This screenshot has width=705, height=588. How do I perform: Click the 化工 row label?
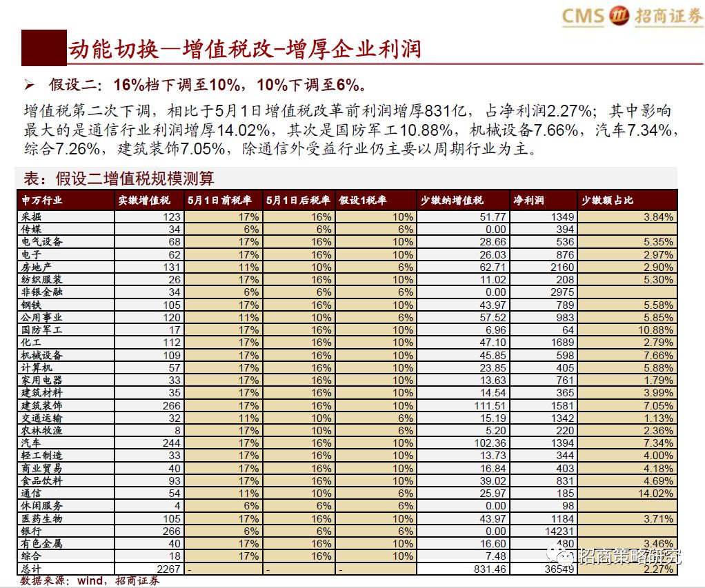coord(31,343)
